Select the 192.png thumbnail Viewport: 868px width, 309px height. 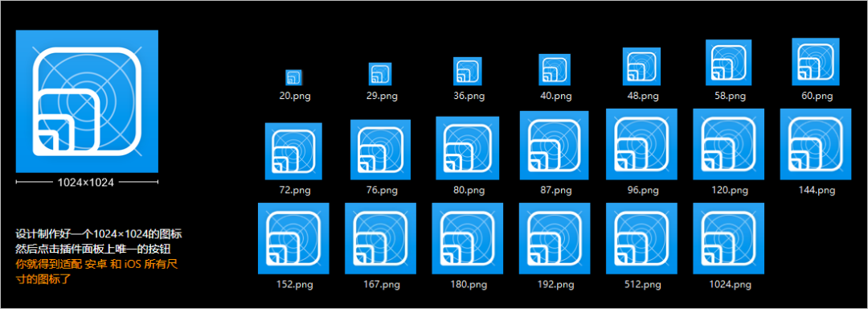[554, 238]
